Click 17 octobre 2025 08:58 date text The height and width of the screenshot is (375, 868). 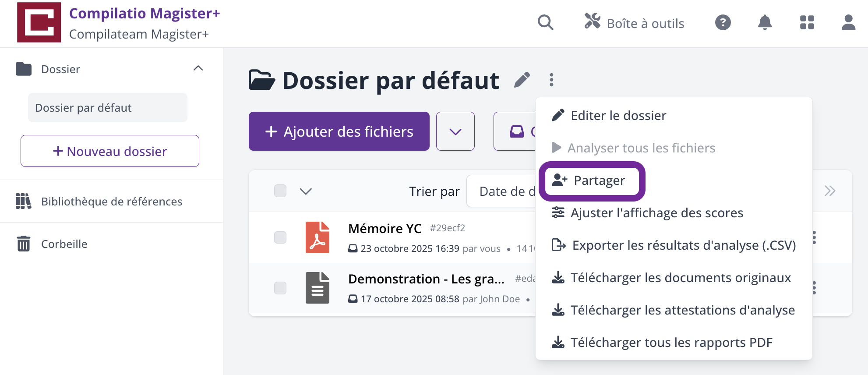tap(410, 299)
